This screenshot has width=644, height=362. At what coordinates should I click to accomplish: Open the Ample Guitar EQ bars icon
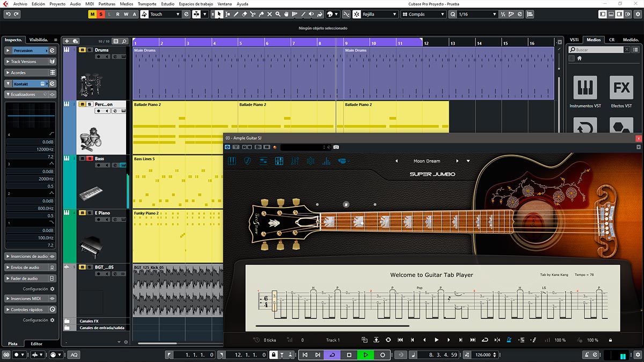326,161
